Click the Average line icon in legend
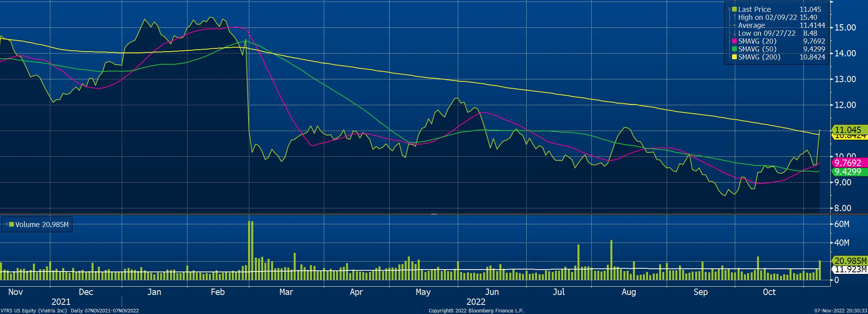Image resolution: width=868 pixels, height=314 pixels. [734, 25]
